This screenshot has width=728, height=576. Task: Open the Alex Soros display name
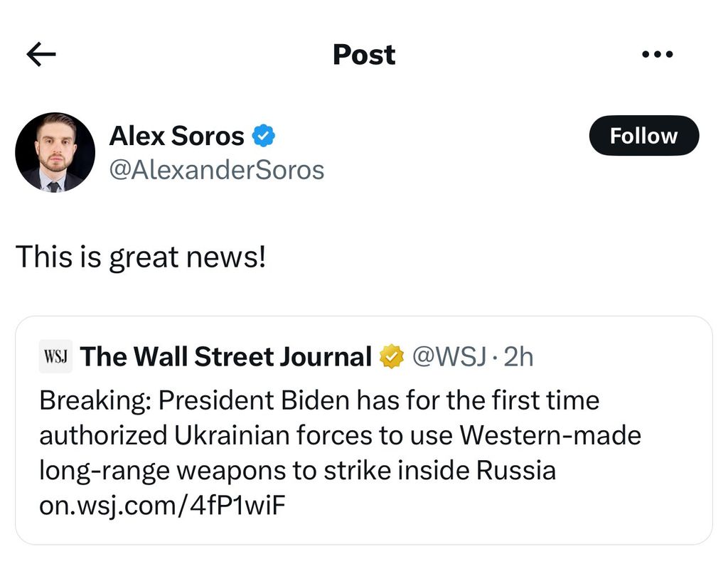tap(176, 135)
